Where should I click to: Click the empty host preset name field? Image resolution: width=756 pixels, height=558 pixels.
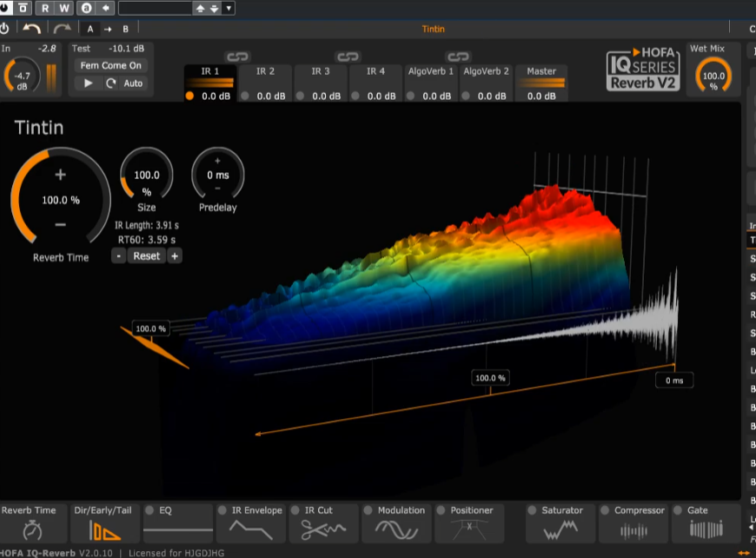coord(156,8)
